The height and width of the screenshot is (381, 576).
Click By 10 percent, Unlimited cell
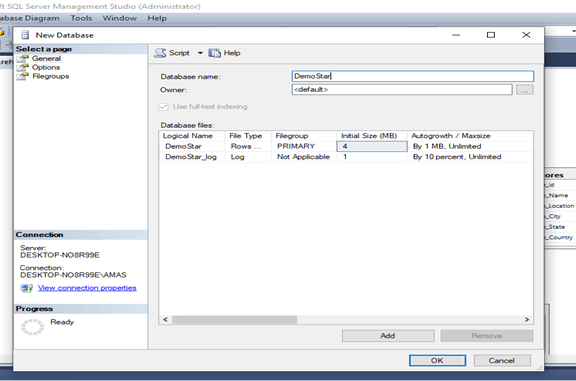tap(470, 157)
